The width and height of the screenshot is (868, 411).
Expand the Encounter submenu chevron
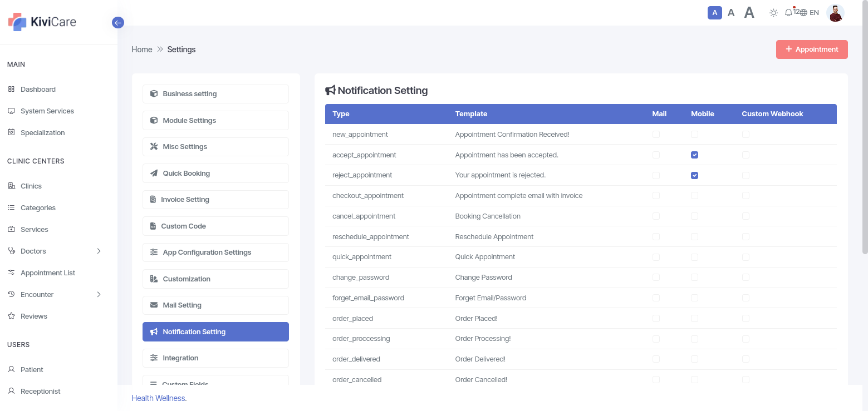pyautogui.click(x=99, y=294)
